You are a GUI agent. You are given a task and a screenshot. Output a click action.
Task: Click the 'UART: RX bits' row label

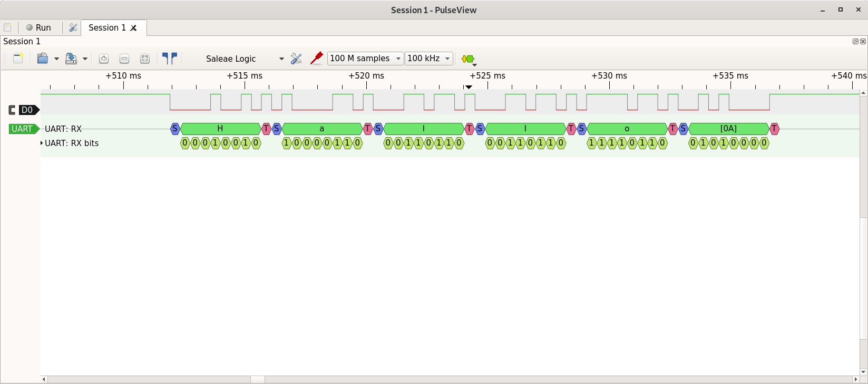(x=72, y=143)
